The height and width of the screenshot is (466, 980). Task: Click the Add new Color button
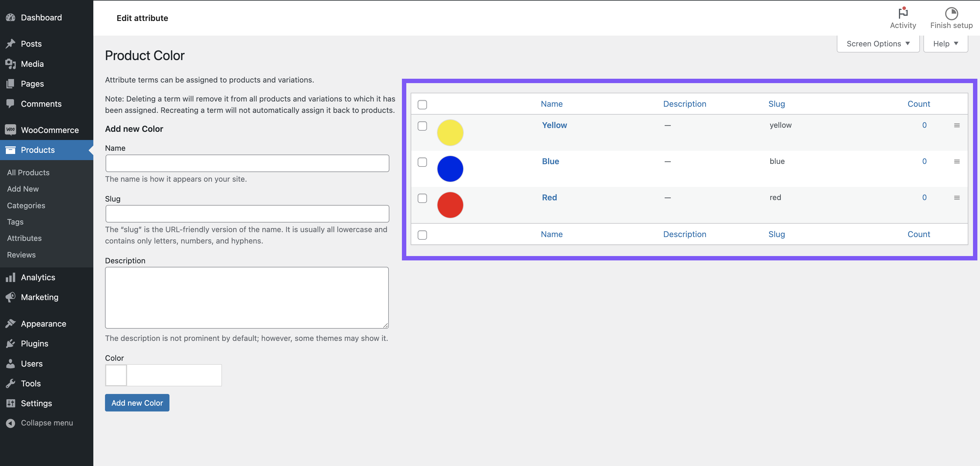tap(137, 402)
